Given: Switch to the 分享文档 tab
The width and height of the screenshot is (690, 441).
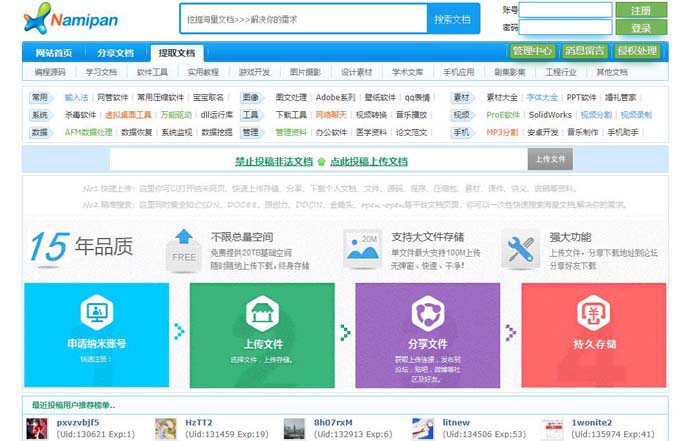Looking at the screenshot, I should 115,53.
